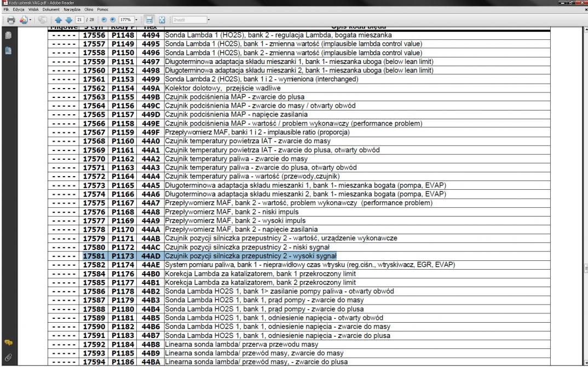Click cell 17566
The height and width of the screenshot is (367, 588).
(x=94, y=123)
